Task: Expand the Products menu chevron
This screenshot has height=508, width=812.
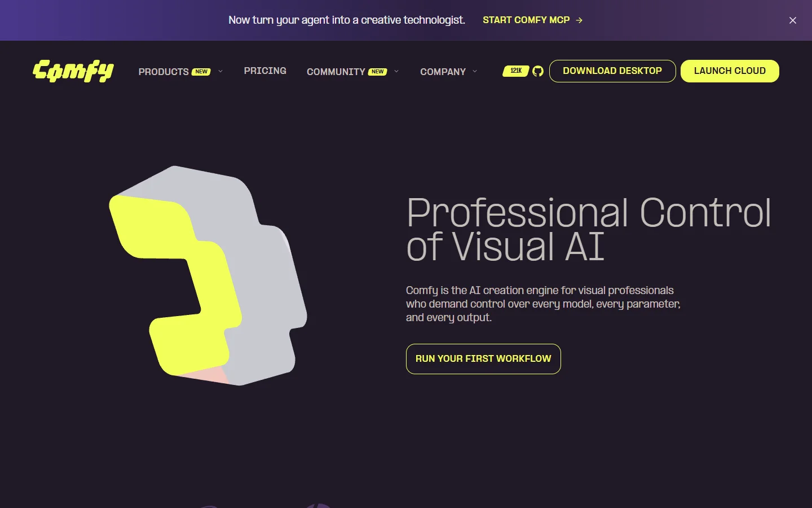Action: coord(220,71)
